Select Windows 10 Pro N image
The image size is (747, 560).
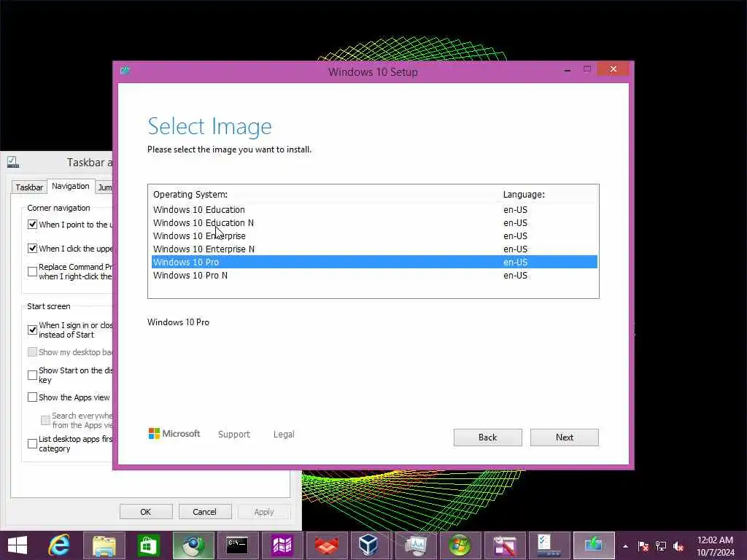click(x=374, y=275)
